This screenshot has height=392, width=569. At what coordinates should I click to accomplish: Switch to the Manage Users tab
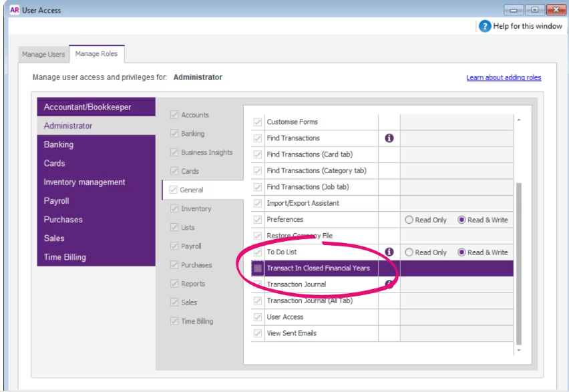coord(43,54)
